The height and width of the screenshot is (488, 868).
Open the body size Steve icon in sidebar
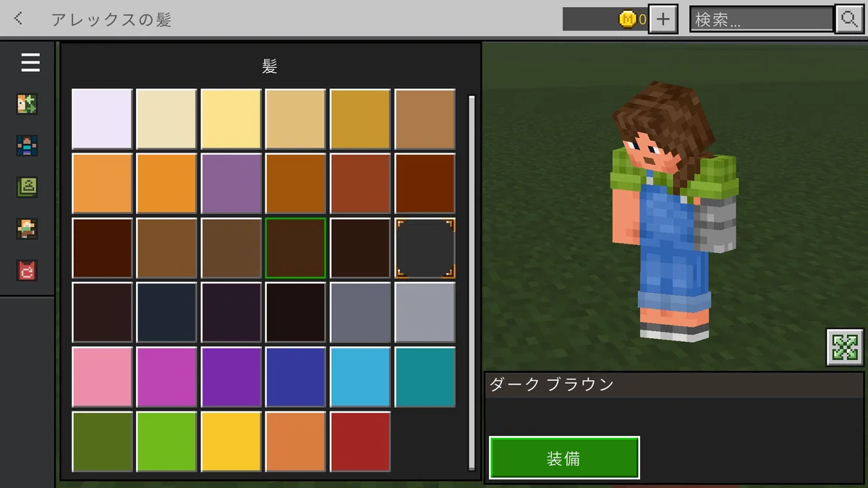pos(27,145)
